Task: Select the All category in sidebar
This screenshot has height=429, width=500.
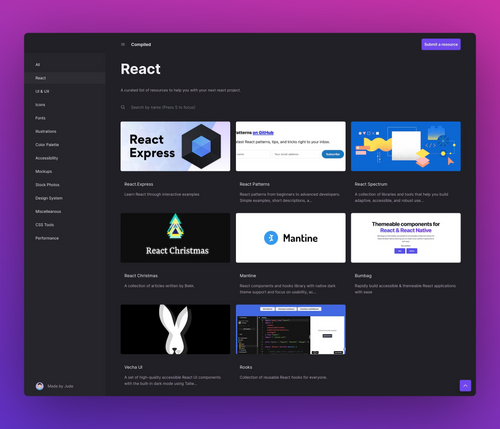Action: click(65, 65)
